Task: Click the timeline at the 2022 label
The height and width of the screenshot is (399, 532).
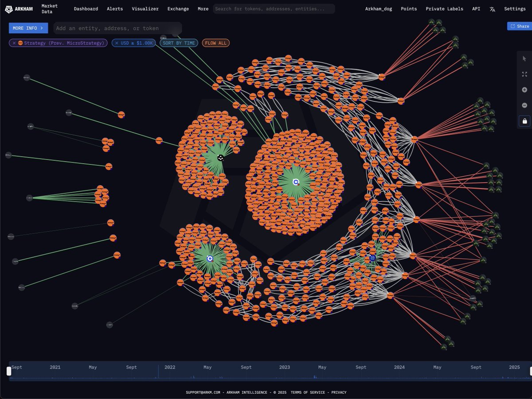Action: tap(170, 367)
